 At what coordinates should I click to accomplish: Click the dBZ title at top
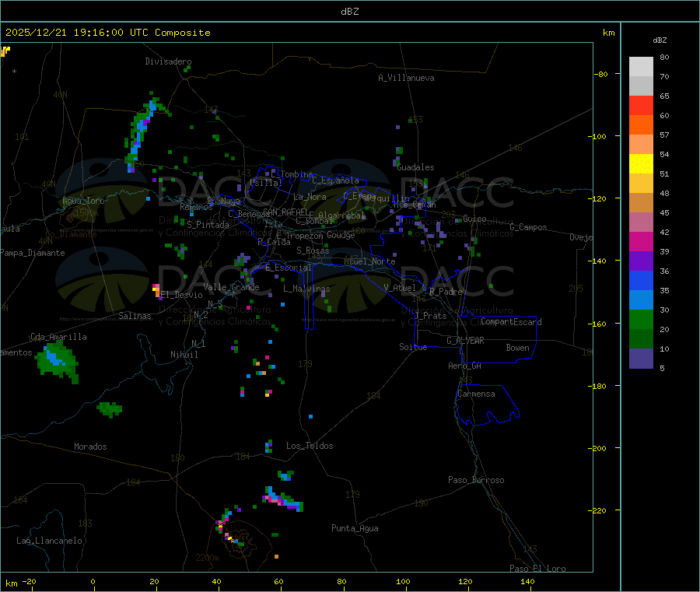[349, 12]
